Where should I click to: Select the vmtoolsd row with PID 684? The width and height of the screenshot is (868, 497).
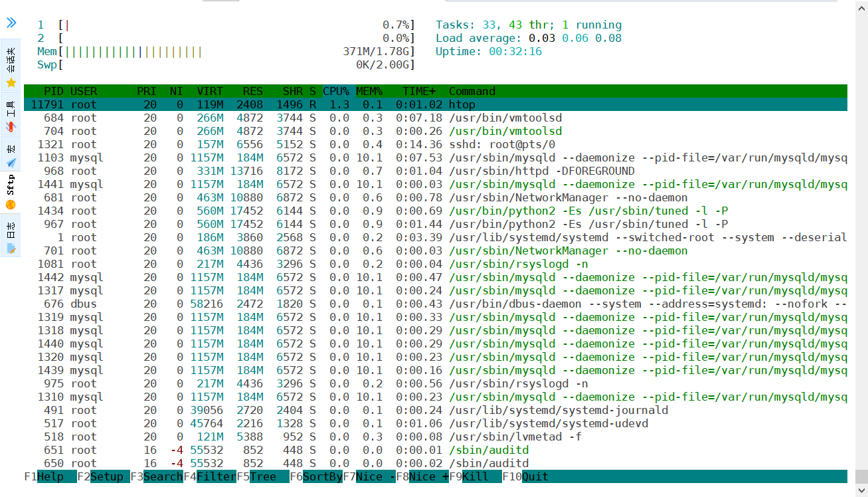[436, 118]
